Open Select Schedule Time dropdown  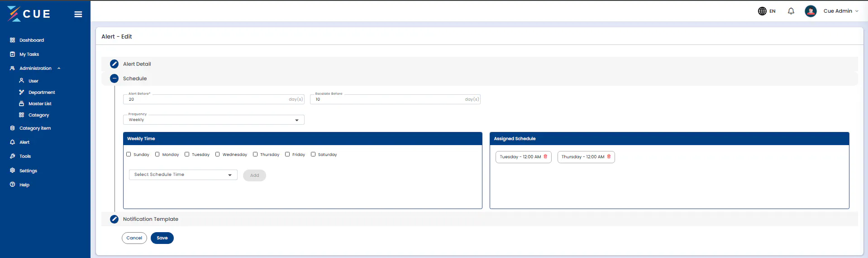tap(183, 175)
